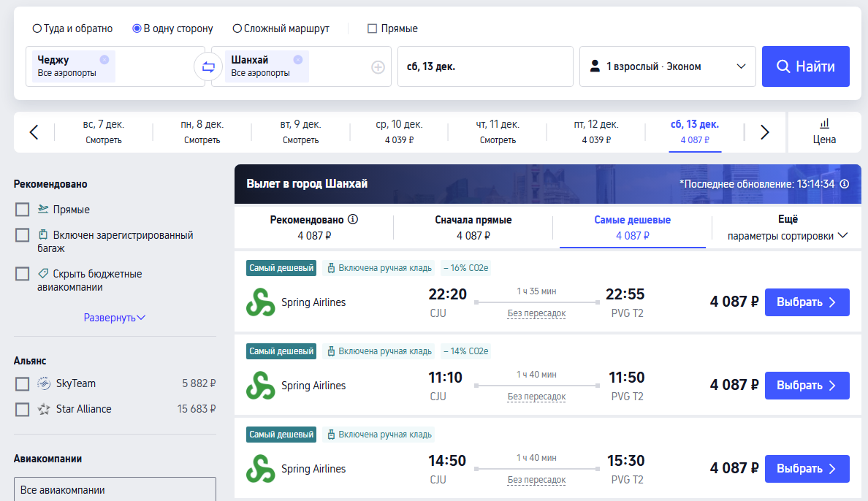Viewport: 868px width, 501px height.
Task: Select date ср, 10 дек.
Action: (x=399, y=132)
